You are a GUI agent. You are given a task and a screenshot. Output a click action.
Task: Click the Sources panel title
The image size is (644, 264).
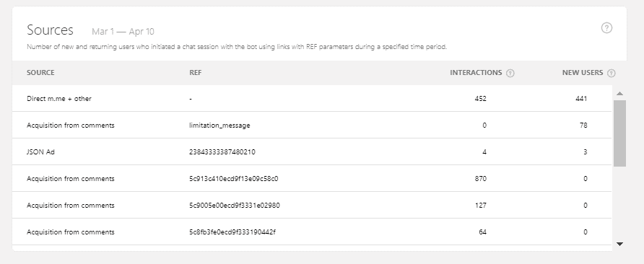[50, 30]
